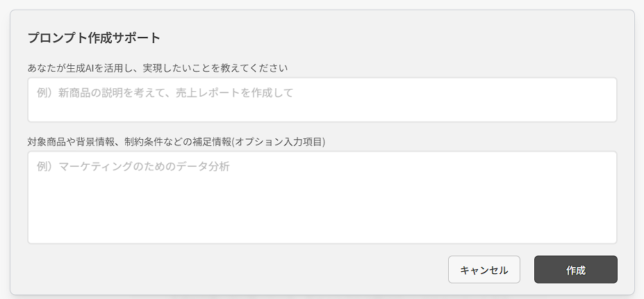The image size is (644, 299).
Task: Click blank space after the first placeholder text
Action: 452,93
